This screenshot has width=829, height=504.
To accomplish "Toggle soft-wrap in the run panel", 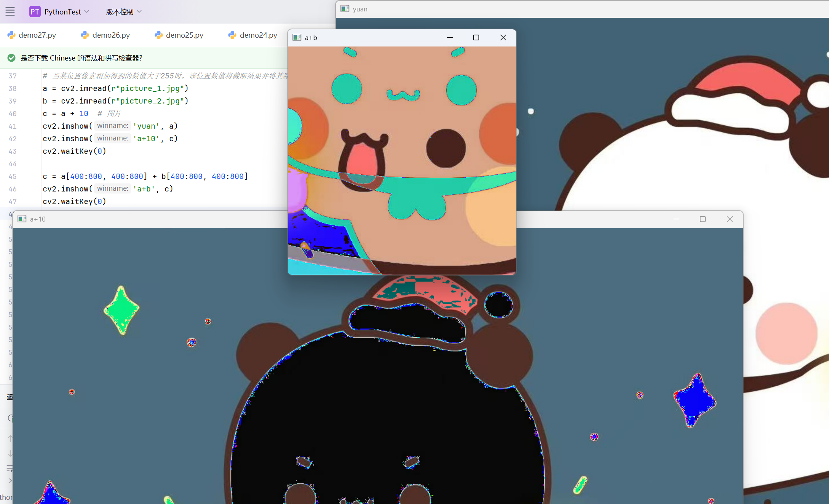I will (x=10, y=468).
